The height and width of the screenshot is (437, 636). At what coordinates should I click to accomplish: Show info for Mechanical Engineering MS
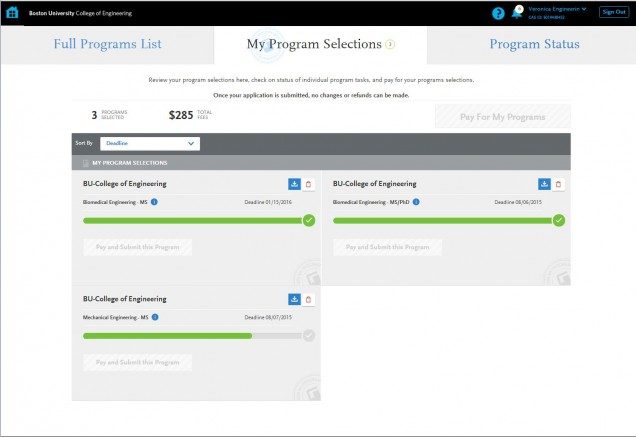tap(155, 317)
